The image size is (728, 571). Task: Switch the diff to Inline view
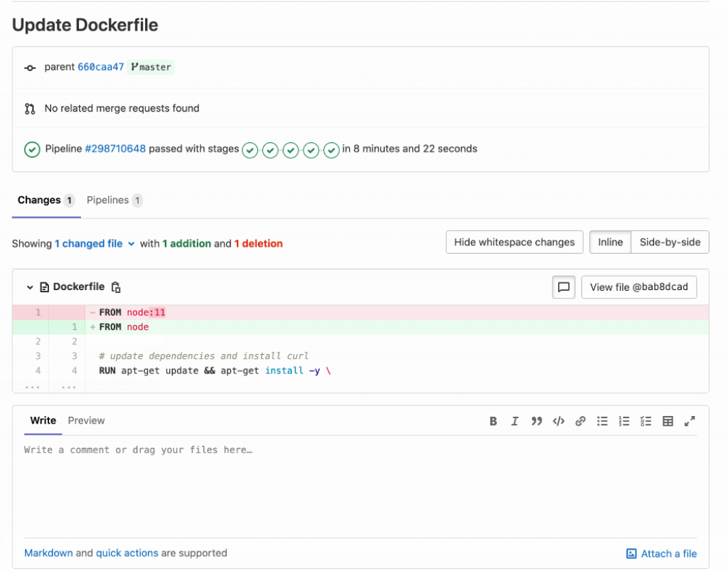[610, 242]
